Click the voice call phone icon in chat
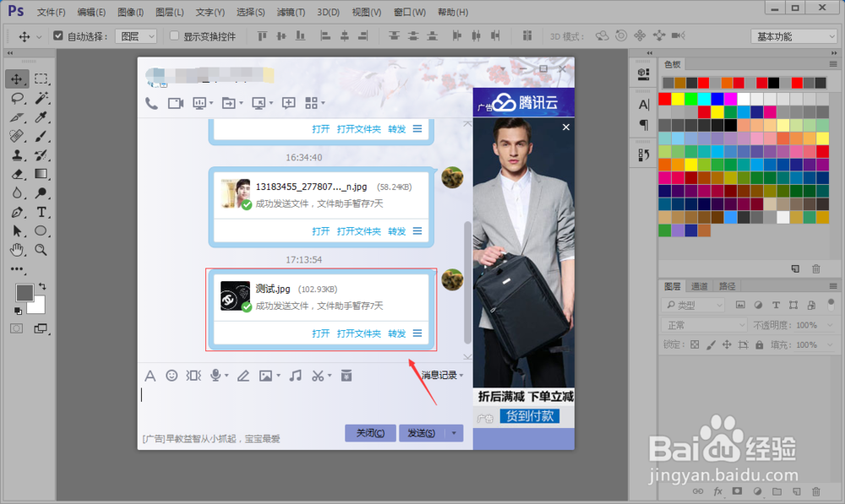The height and width of the screenshot is (504, 845). (x=151, y=103)
